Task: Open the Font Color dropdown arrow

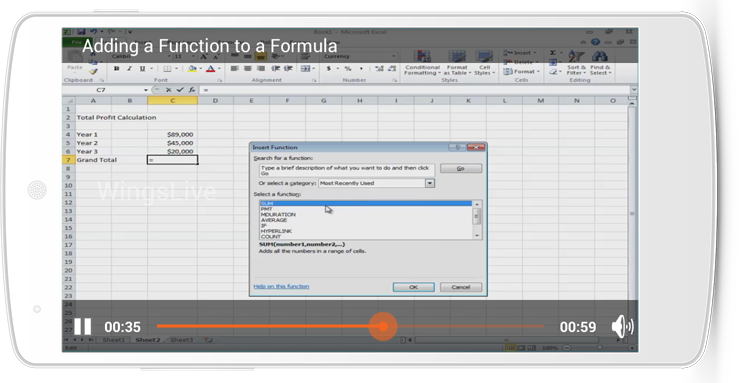Action: pos(219,69)
